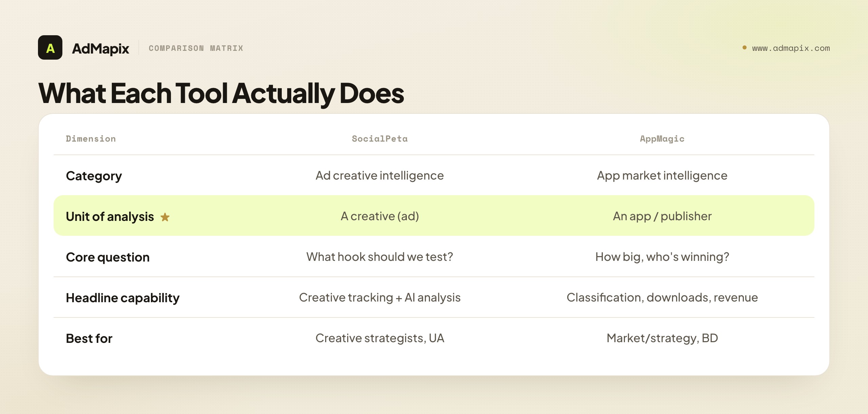Select the 'Ad creative intelligence' cell
The height and width of the screenshot is (414, 868).
coord(380,175)
